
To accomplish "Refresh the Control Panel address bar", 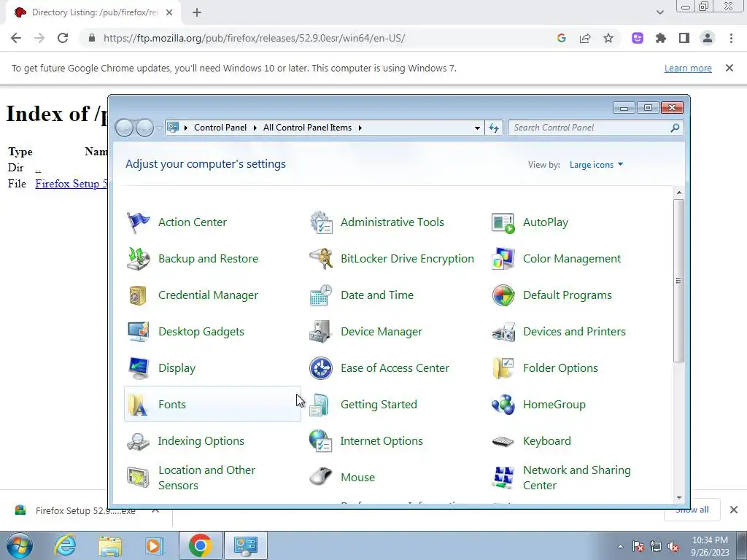I will 494,128.
